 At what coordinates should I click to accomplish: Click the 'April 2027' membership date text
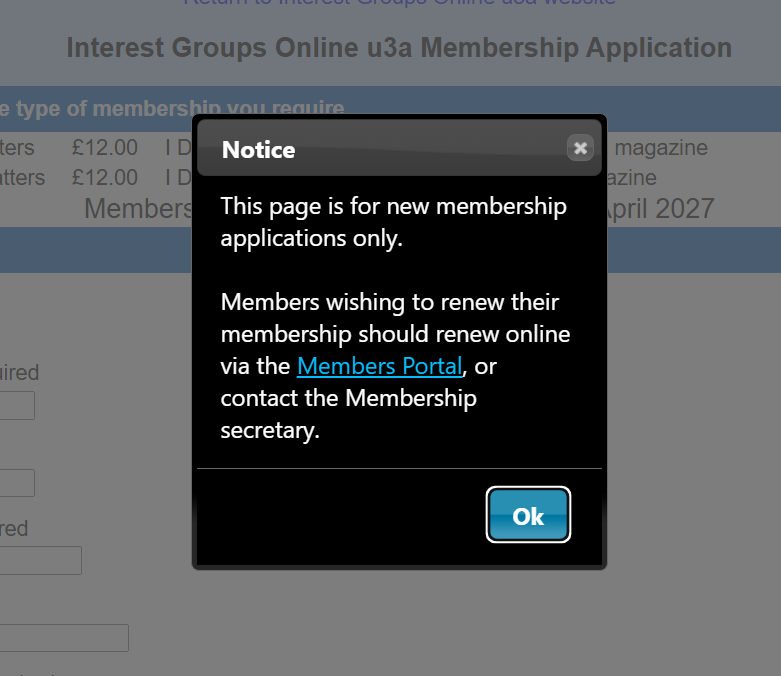point(660,209)
